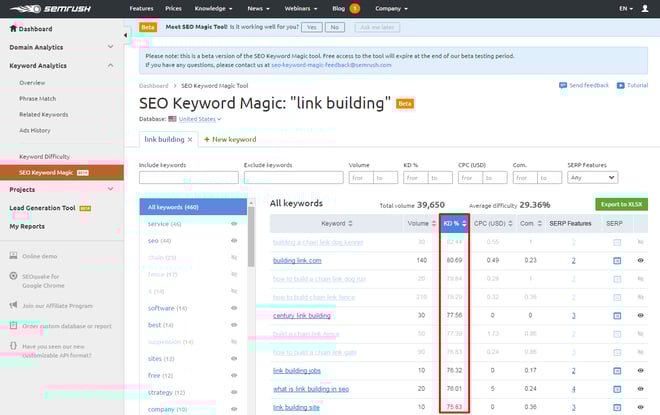This screenshot has height=415, width=660.
Task: Click the Blog notification badge
Action: (x=354, y=8)
